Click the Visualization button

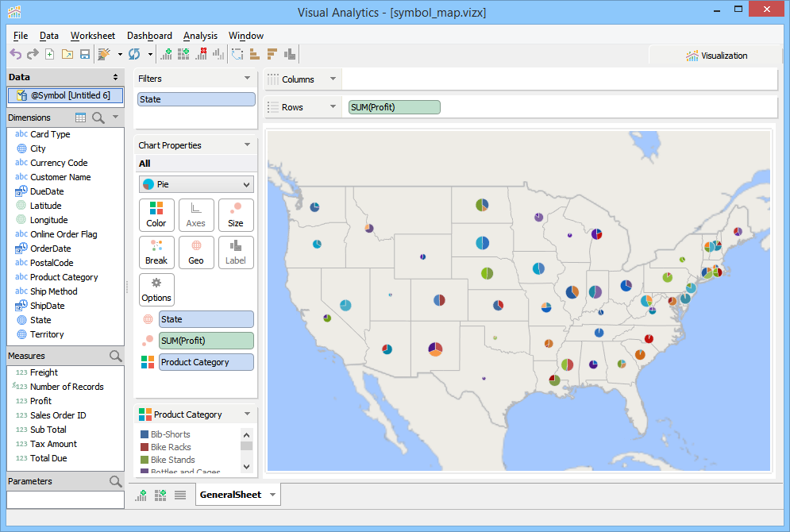point(716,56)
